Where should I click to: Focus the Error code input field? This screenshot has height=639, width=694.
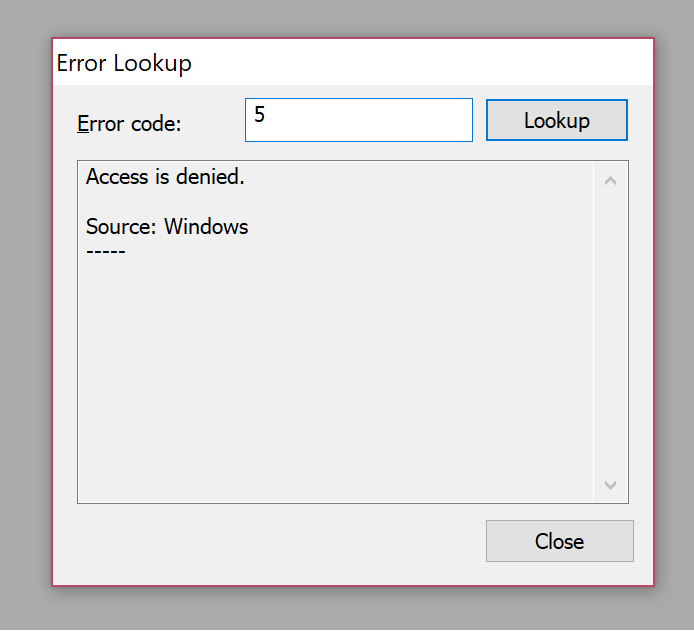click(359, 120)
